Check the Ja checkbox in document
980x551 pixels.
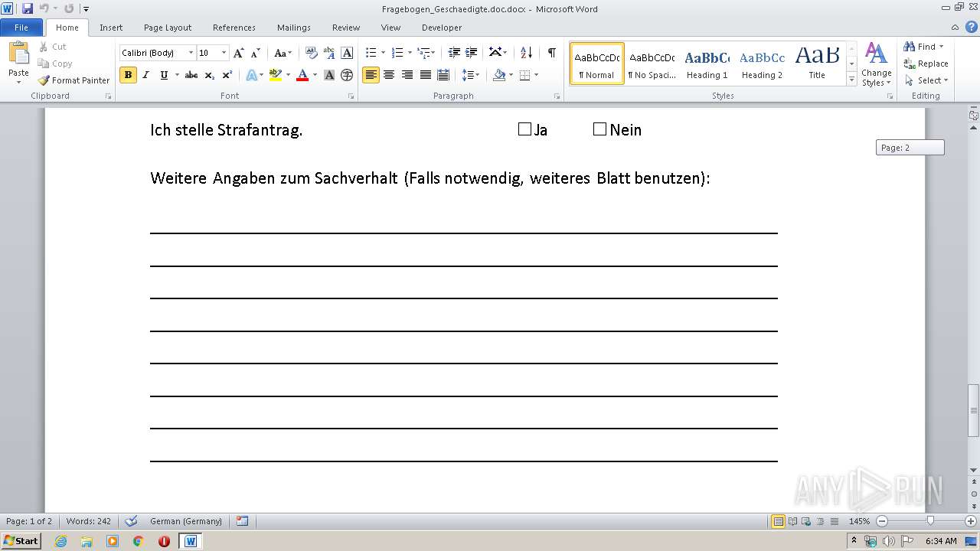pos(524,129)
